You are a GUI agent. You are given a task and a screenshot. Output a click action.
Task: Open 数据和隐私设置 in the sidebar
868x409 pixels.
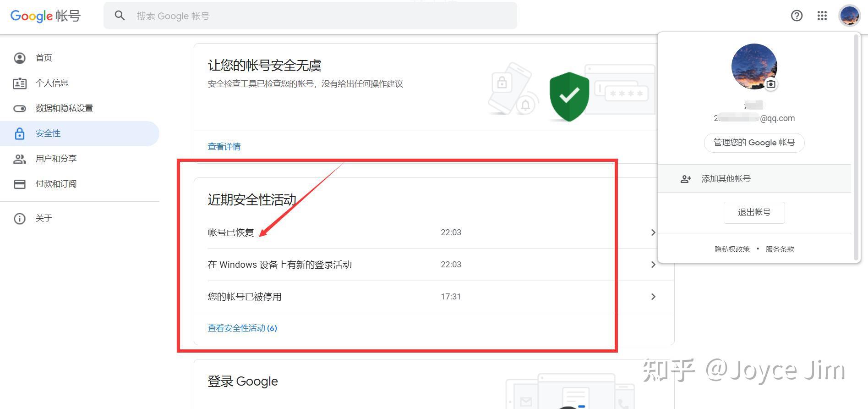80,108
